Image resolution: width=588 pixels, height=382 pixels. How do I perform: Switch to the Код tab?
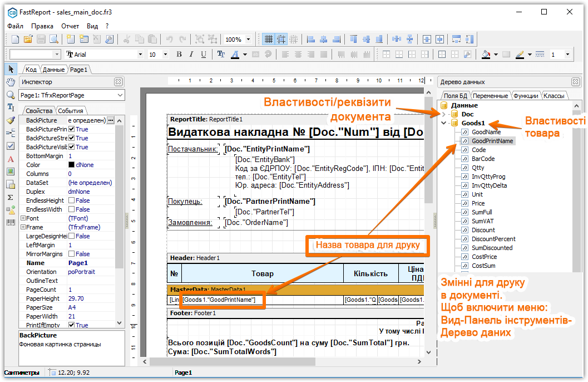31,70
